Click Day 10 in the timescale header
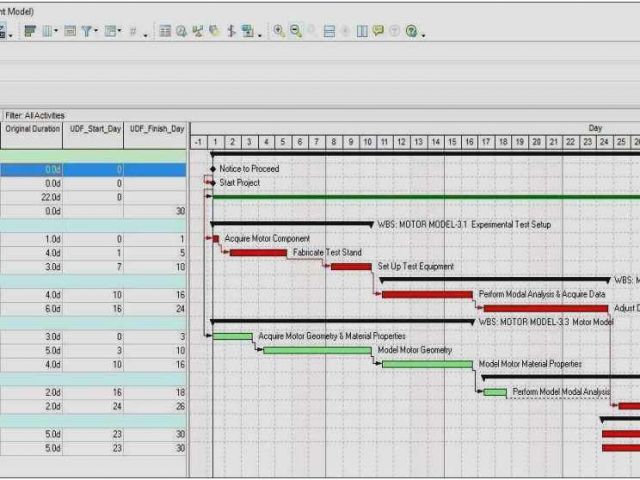Viewport: 640px width, 480px height. [x=368, y=142]
